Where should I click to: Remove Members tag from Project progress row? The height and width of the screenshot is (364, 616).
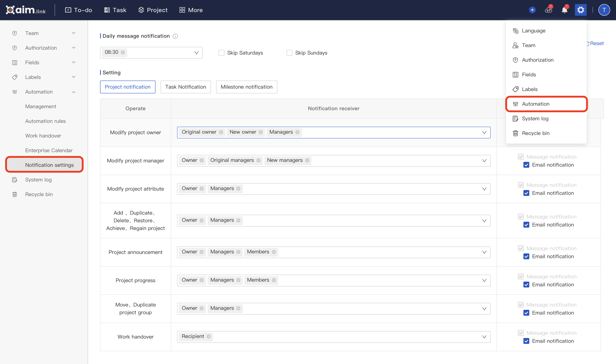tap(274, 280)
